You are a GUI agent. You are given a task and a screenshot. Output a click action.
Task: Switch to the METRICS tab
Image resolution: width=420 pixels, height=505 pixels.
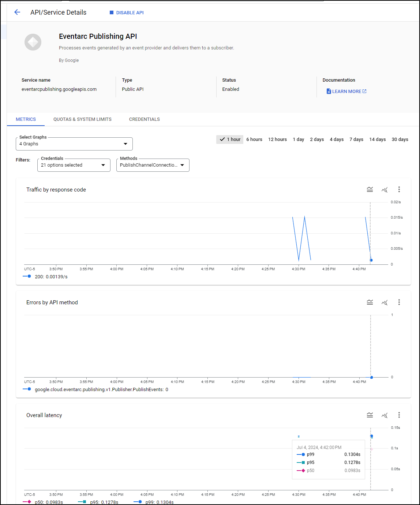(x=26, y=119)
